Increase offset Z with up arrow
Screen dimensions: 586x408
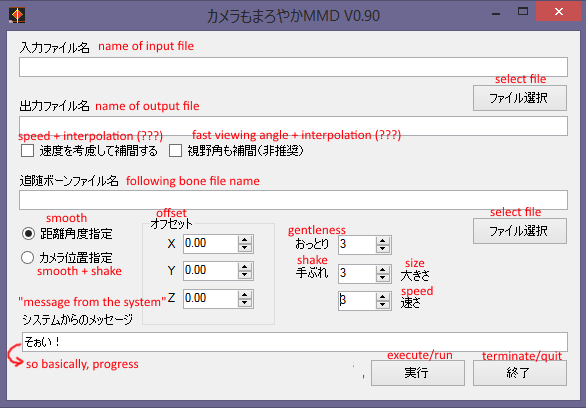click(245, 295)
